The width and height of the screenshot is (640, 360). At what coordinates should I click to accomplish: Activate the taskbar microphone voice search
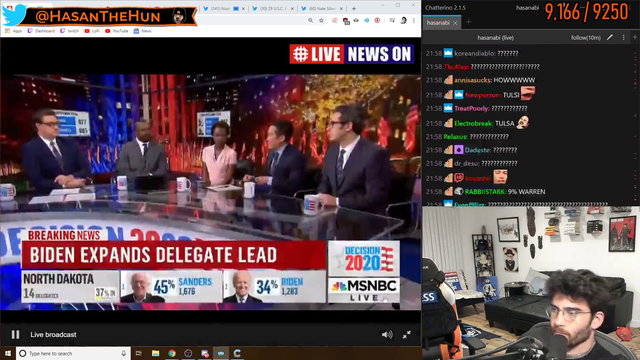click(x=124, y=353)
